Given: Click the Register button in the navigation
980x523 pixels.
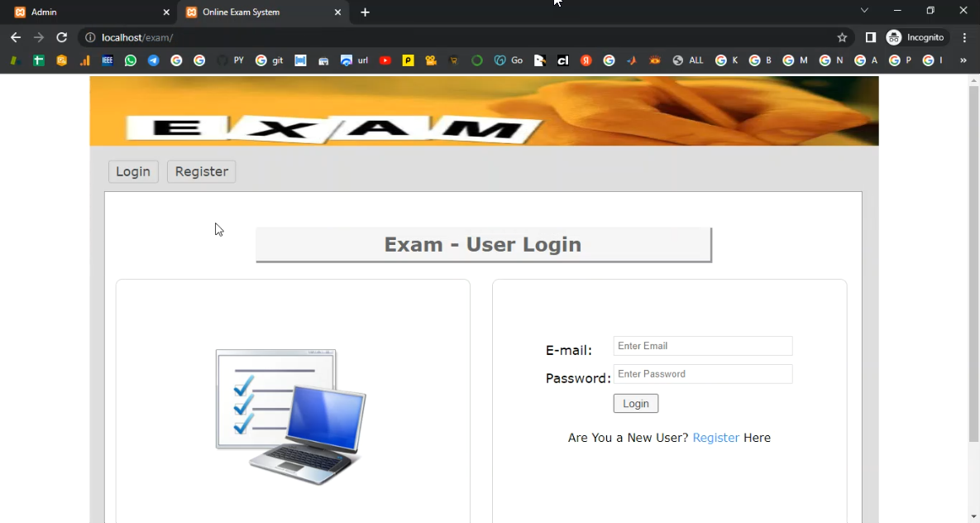Looking at the screenshot, I should point(201,171).
